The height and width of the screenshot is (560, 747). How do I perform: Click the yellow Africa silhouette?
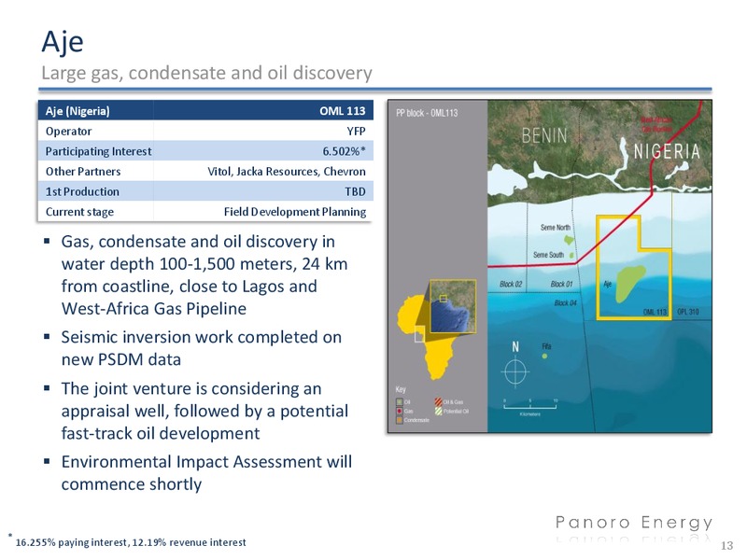point(426,338)
